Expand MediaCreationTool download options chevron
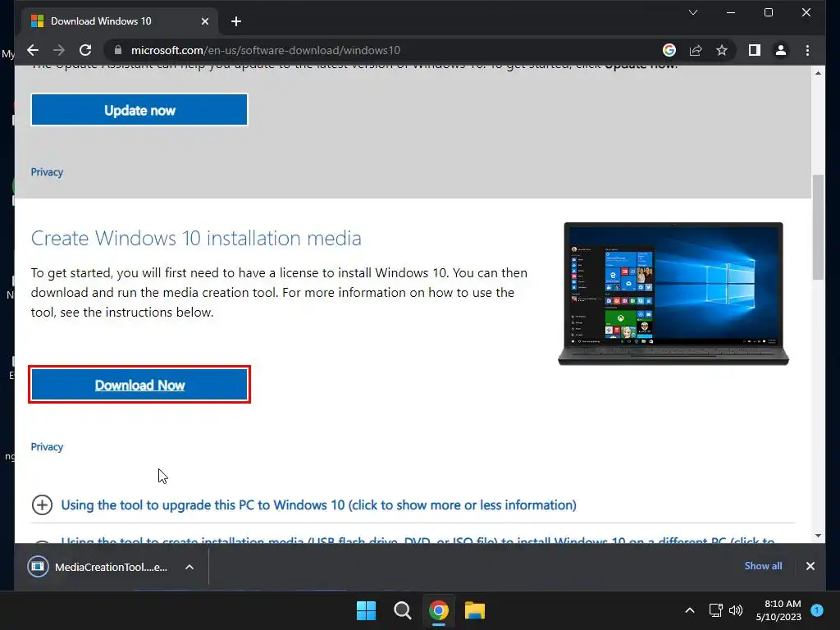This screenshot has height=630, width=840. click(189, 567)
